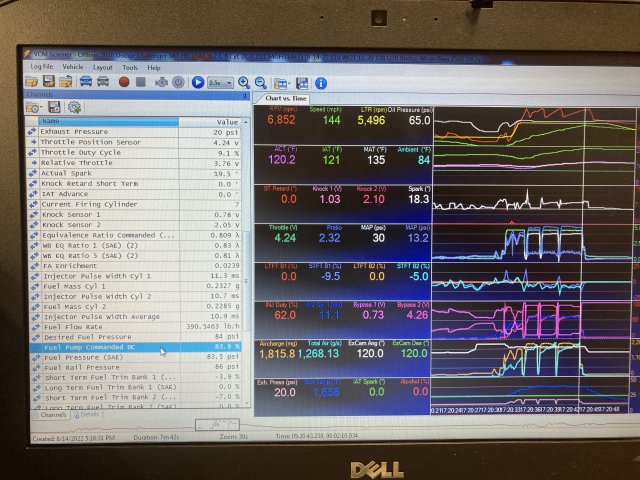
Task: Select the Knock Sensor 2 row
Action: pos(133,225)
